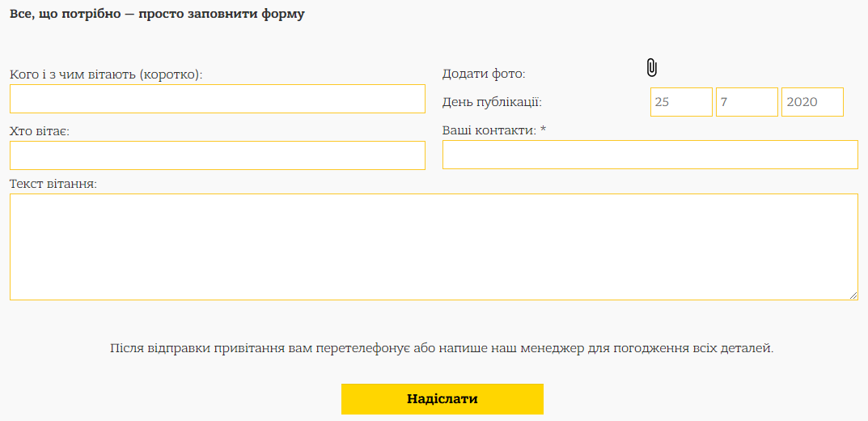Select the 'Ваші контакти' input box
The height and width of the screenshot is (421, 868).
pyautogui.click(x=650, y=155)
